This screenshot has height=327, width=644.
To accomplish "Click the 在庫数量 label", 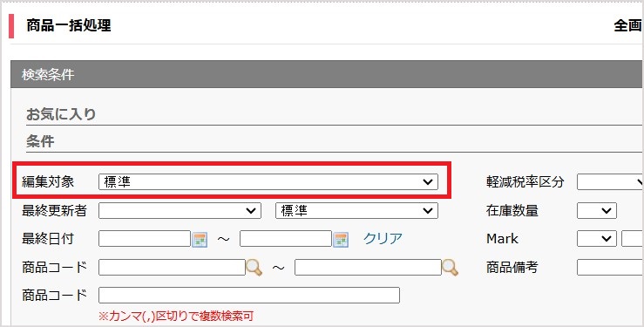I will (512, 211).
